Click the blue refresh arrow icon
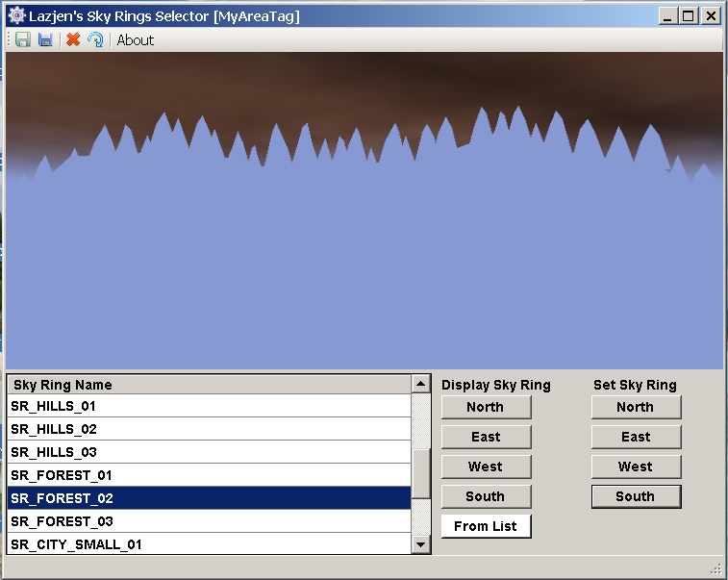This screenshot has width=728, height=580. [95, 39]
